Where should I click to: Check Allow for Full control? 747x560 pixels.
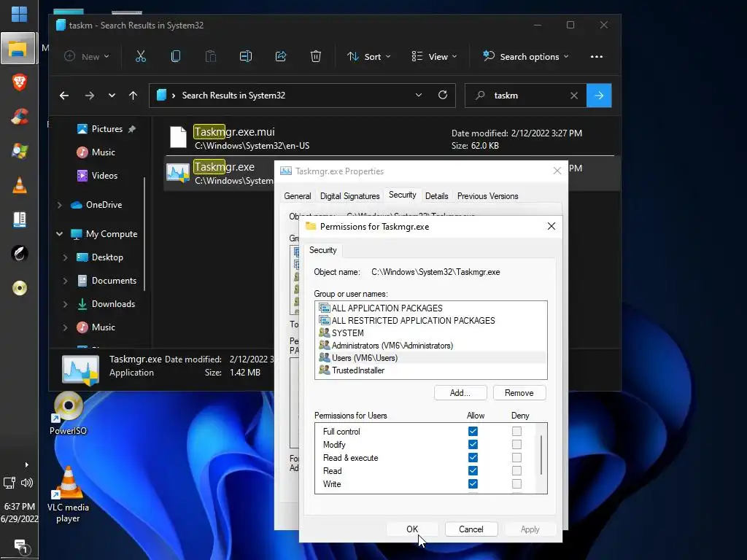[473, 432]
